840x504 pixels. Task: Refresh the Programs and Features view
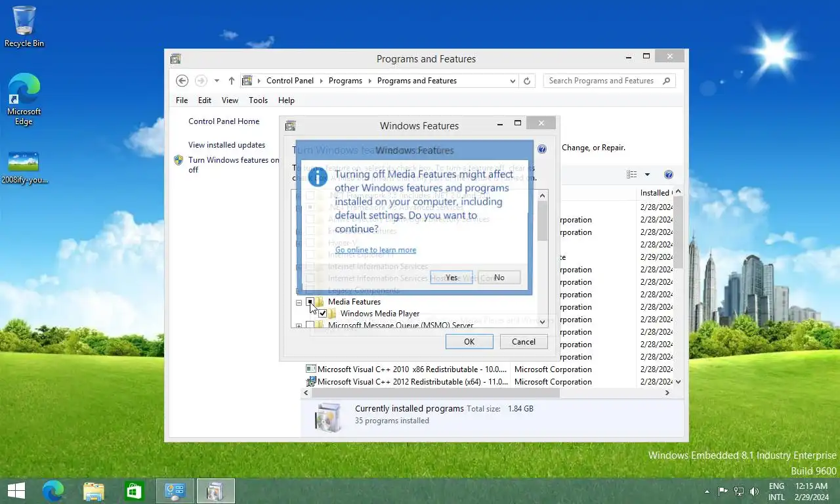pos(527,81)
